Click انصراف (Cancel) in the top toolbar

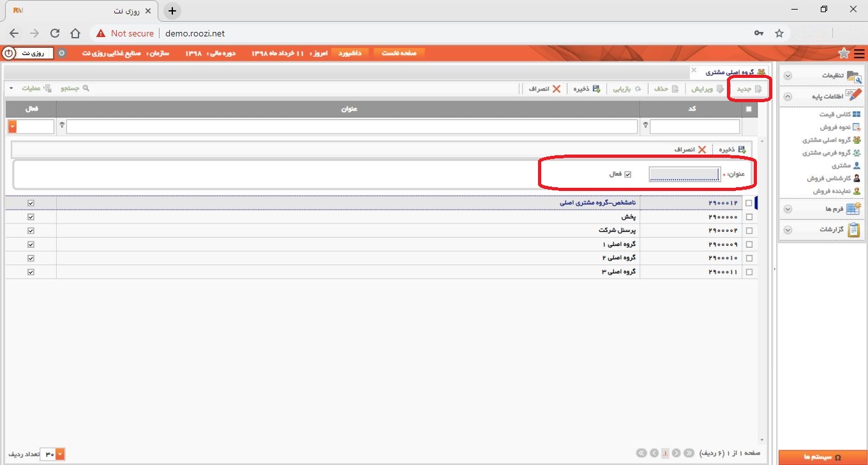pyautogui.click(x=544, y=89)
